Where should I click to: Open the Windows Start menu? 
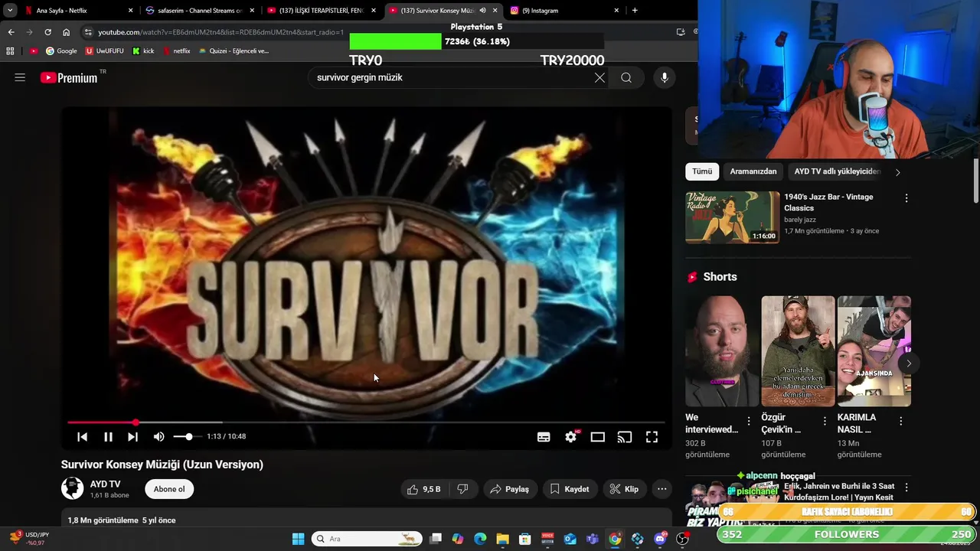coord(298,539)
